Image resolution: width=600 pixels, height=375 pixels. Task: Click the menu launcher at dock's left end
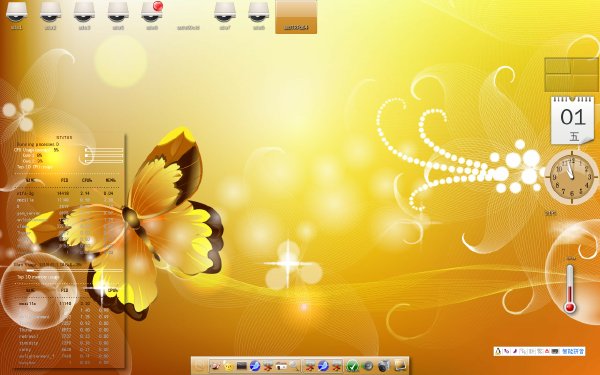199,366
